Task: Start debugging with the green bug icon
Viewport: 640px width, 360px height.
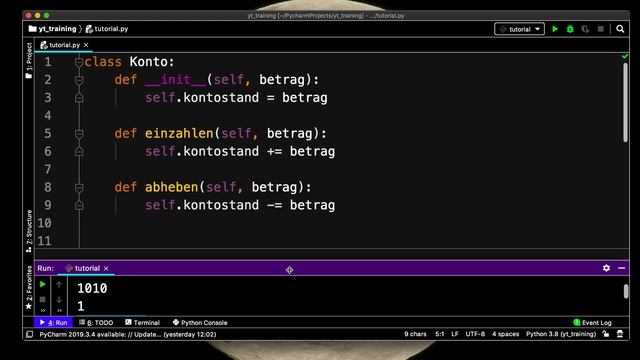Action: [x=570, y=29]
